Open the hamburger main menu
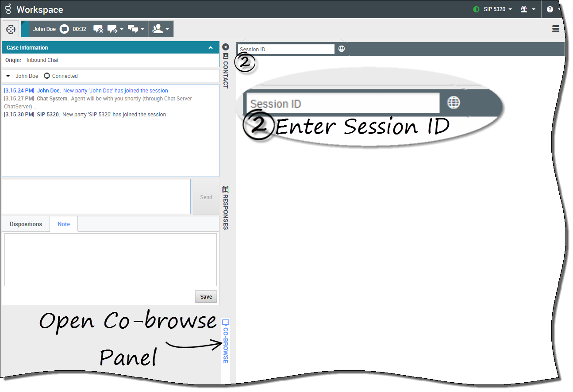 (556, 29)
